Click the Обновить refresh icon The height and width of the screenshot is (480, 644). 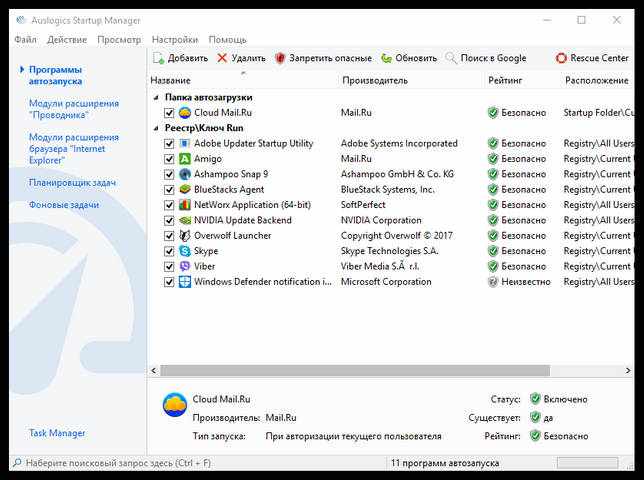pyautogui.click(x=386, y=58)
